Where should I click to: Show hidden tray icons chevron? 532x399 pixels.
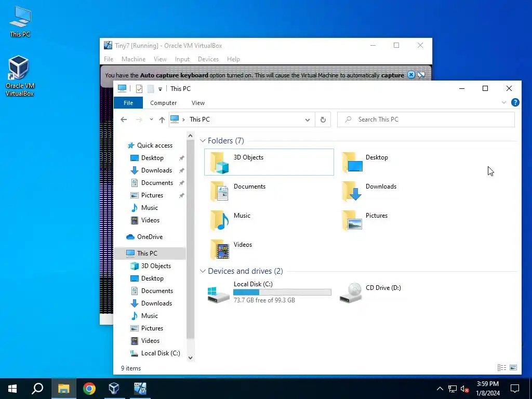(x=440, y=389)
